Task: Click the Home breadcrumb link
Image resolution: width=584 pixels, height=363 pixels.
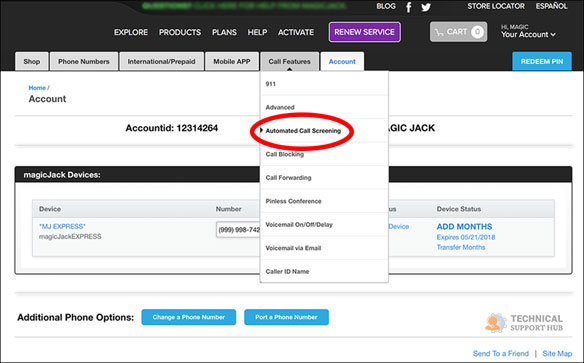Action: (x=37, y=88)
